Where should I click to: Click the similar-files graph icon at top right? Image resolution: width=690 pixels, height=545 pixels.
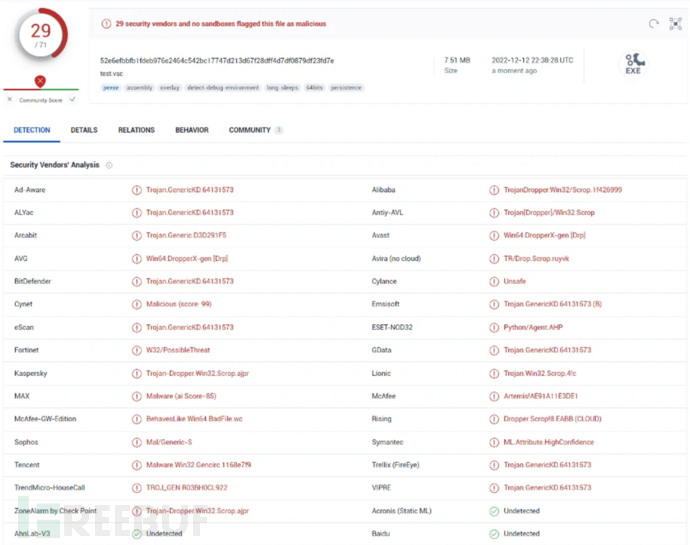coord(675,24)
